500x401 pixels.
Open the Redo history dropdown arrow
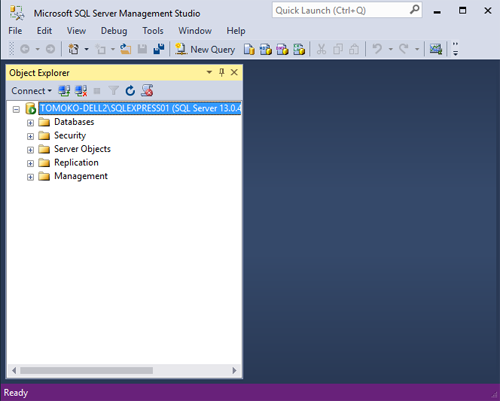click(x=417, y=49)
